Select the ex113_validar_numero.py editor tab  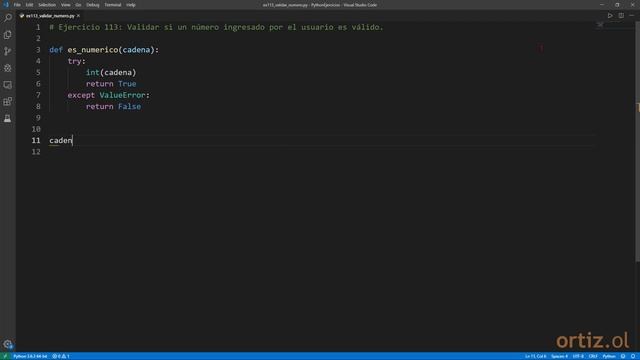(49, 16)
